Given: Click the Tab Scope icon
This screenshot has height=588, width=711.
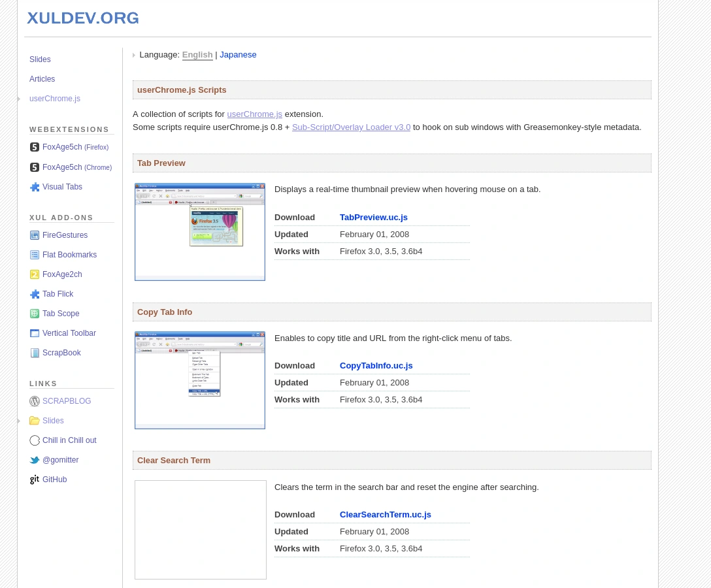Looking at the screenshot, I should pos(35,314).
